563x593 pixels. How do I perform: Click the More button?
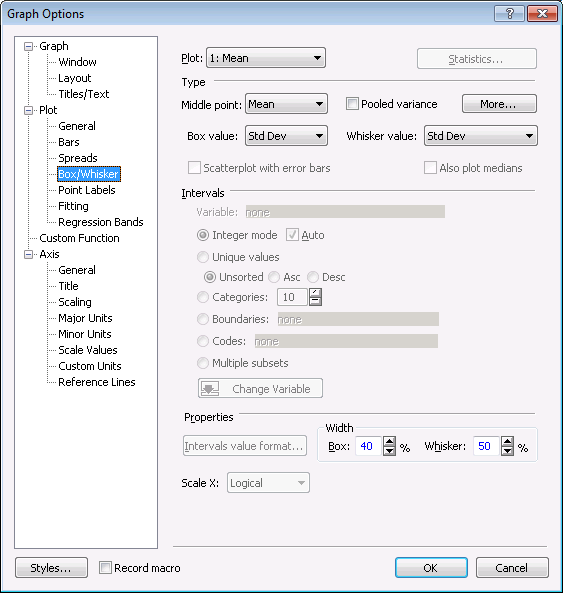(499, 104)
